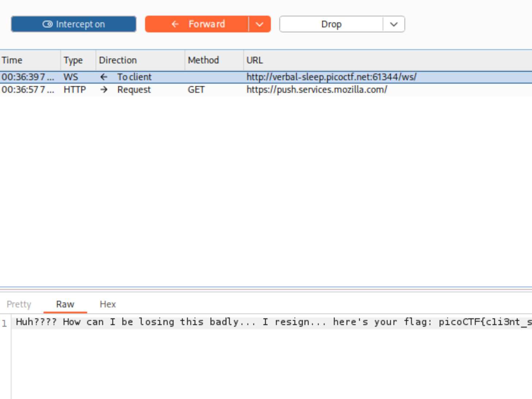Open the Drop dropdown chevron

click(x=394, y=24)
